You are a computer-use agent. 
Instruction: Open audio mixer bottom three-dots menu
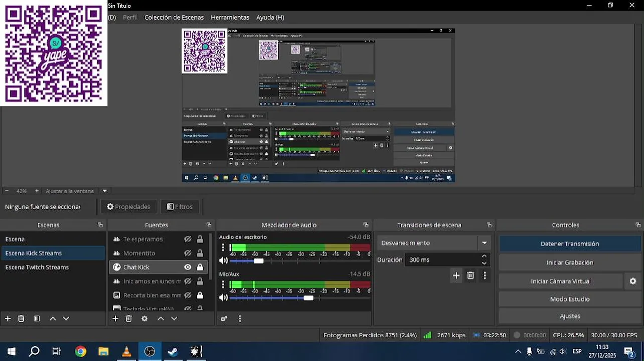point(240,319)
